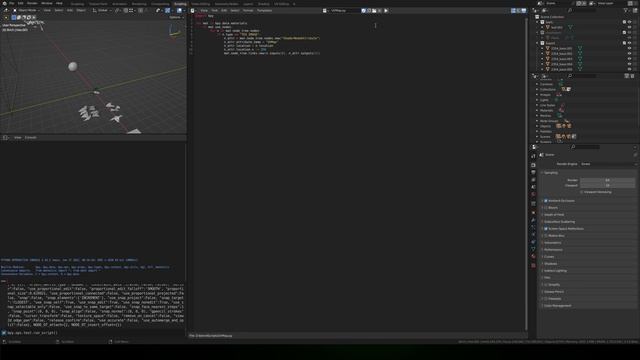Open the Render menu in top bar
The width and height of the screenshot is (640, 360).
(32, 3)
